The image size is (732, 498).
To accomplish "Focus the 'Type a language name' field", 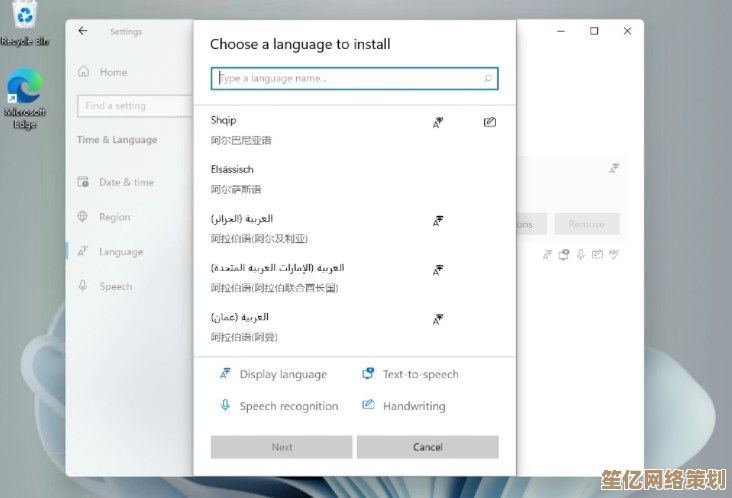I will (x=345, y=78).
